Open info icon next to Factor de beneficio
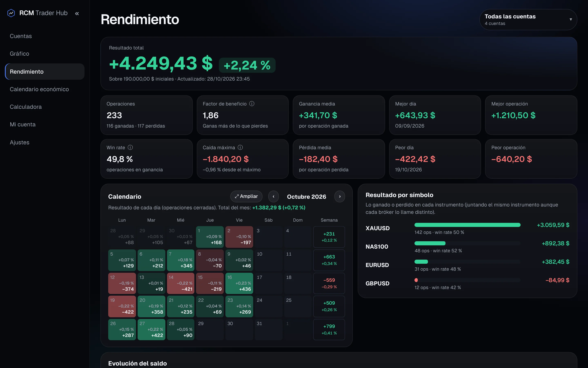 (x=252, y=104)
